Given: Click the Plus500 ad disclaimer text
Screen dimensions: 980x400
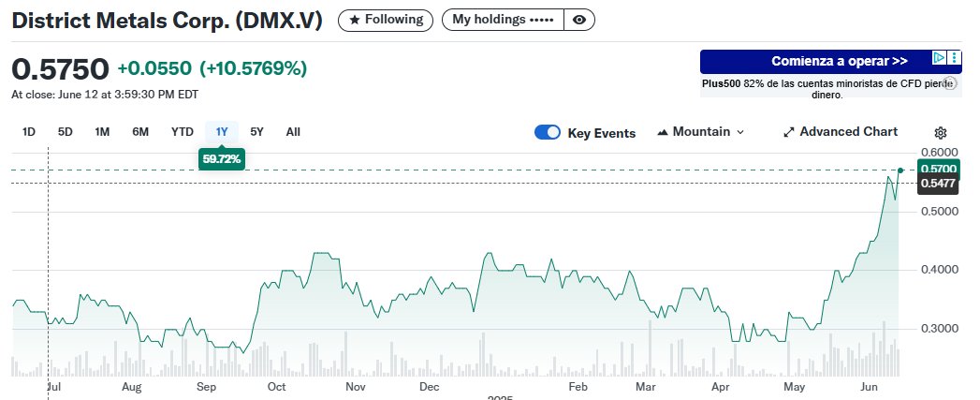Looking at the screenshot, I should pos(826,89).
